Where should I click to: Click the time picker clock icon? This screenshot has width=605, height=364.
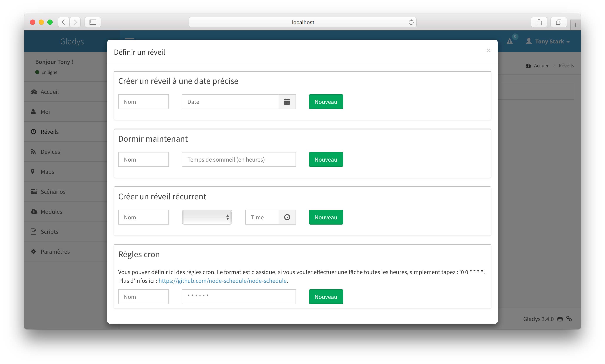pyautogui.click(x=287, y=217)
